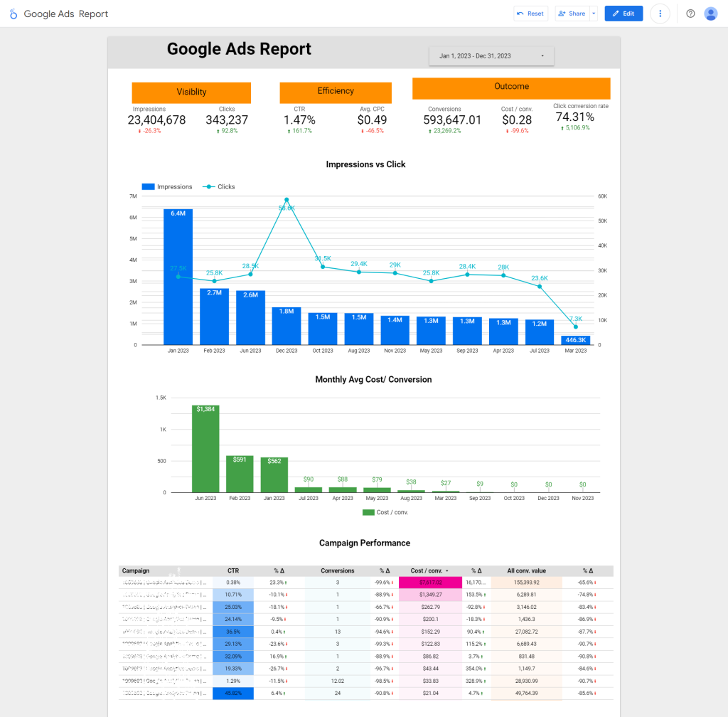Select the Feb 2023 impressions bar labeled 2.7M
Viewport: 728px width, 717px height.
(214, 317)
